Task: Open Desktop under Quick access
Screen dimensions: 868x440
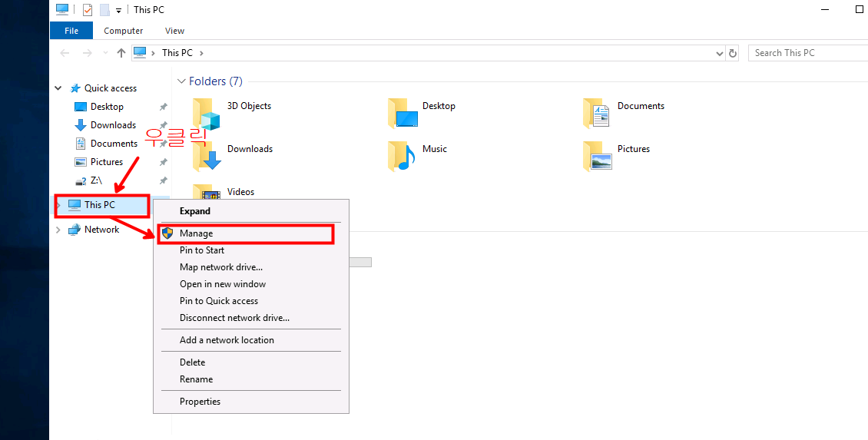Action: [x=107, y=106]
